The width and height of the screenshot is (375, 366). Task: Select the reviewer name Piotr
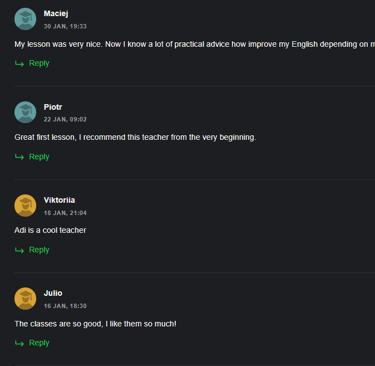pos(53,107)
